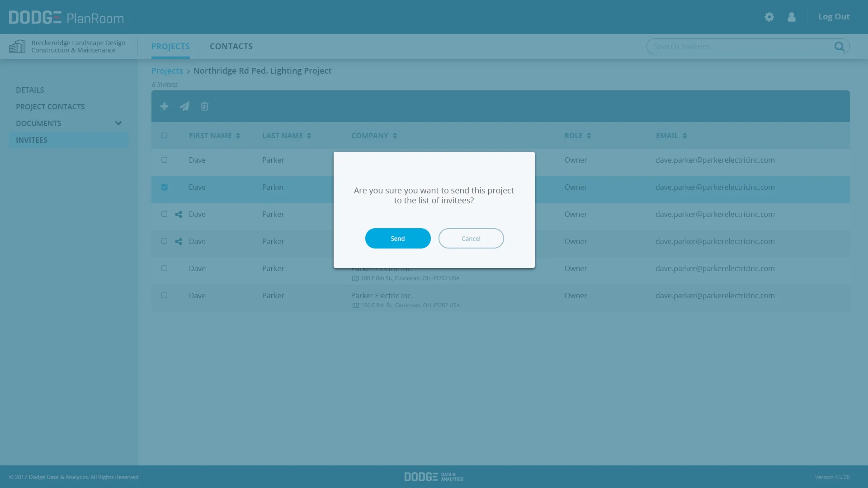Uncheck the selected second row checkbox

[x=165, y=187]
